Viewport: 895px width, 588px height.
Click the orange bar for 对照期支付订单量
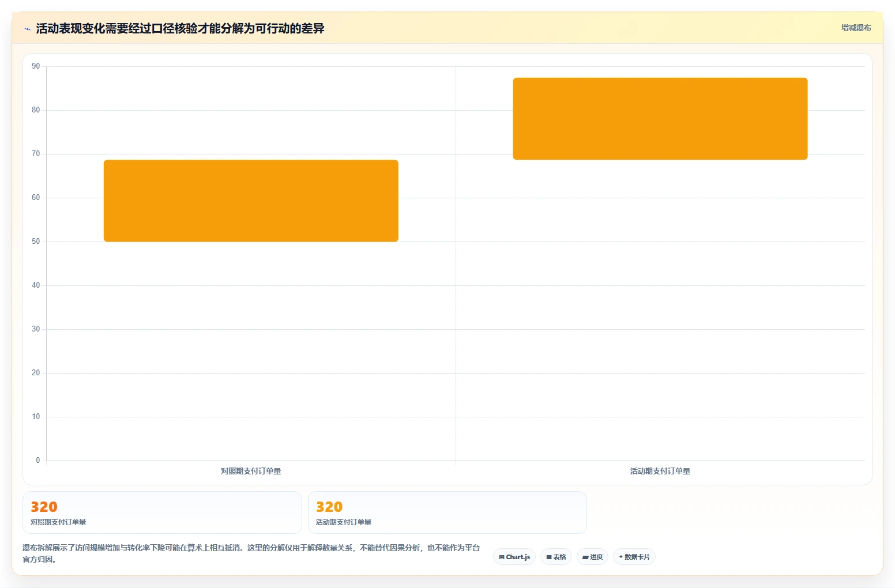[x=251, y=201]
